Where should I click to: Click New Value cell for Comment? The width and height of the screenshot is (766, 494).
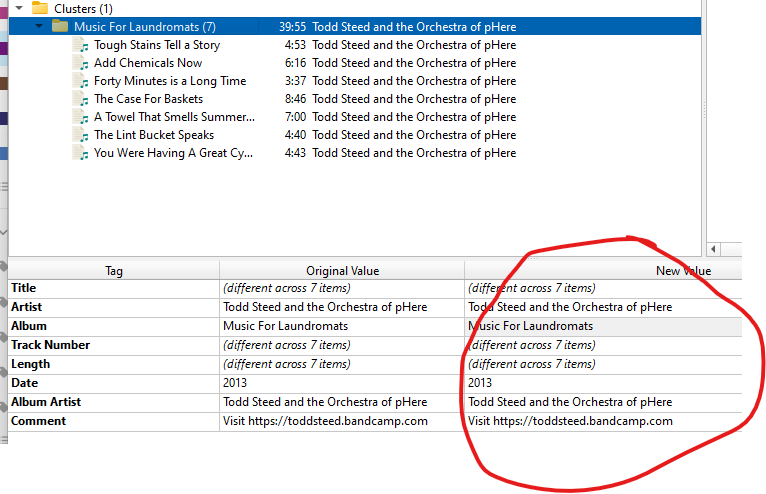point(603,422)
